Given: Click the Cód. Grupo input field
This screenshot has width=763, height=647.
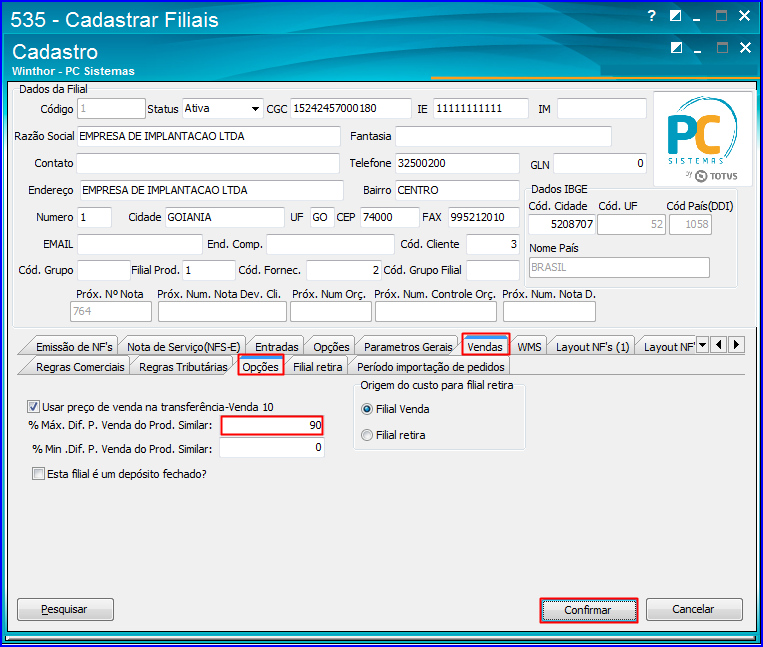Looking at the screenshot, I should (x=104, y=270).
